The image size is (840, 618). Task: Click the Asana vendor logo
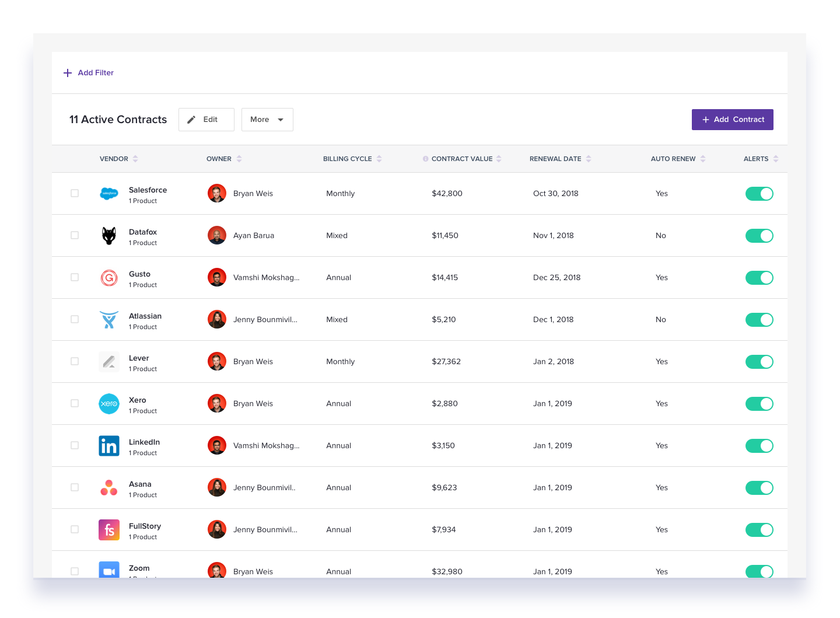(109, 488)
